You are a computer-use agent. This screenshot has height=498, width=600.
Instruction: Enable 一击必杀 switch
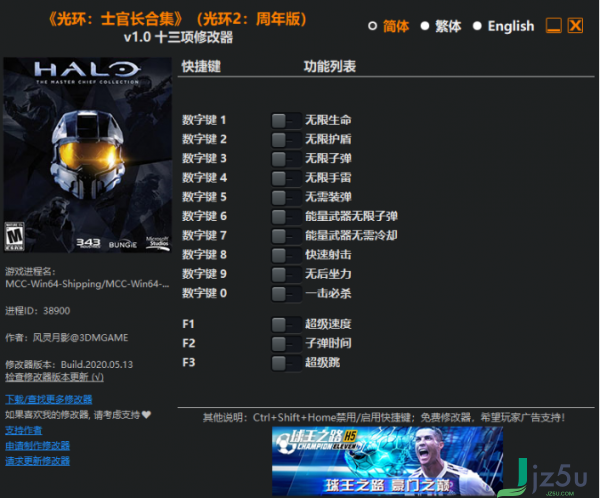[286, 294]
